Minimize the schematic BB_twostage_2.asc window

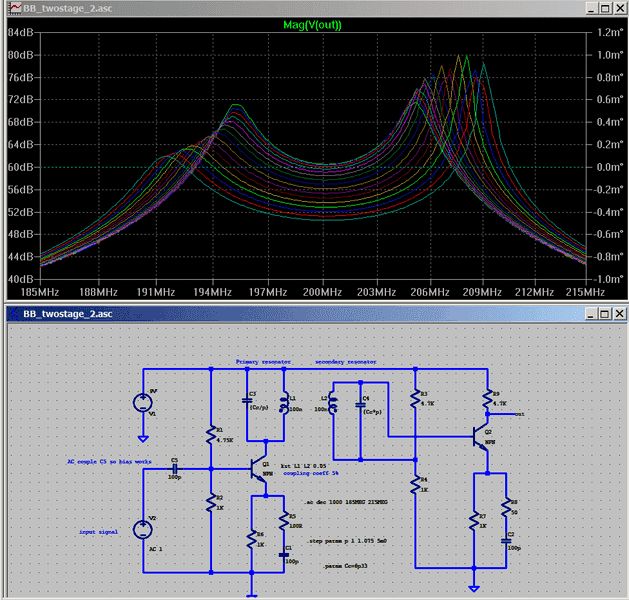click(x=590, y=313)
